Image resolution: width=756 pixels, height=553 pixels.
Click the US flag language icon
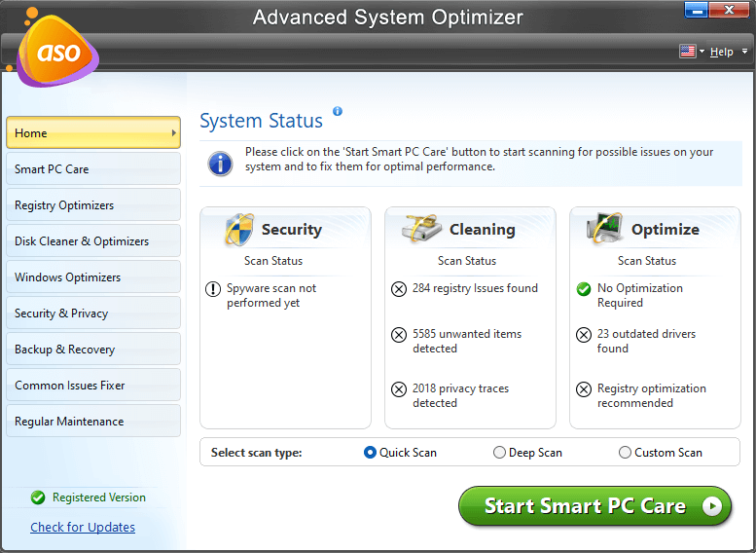pos(687,52)
